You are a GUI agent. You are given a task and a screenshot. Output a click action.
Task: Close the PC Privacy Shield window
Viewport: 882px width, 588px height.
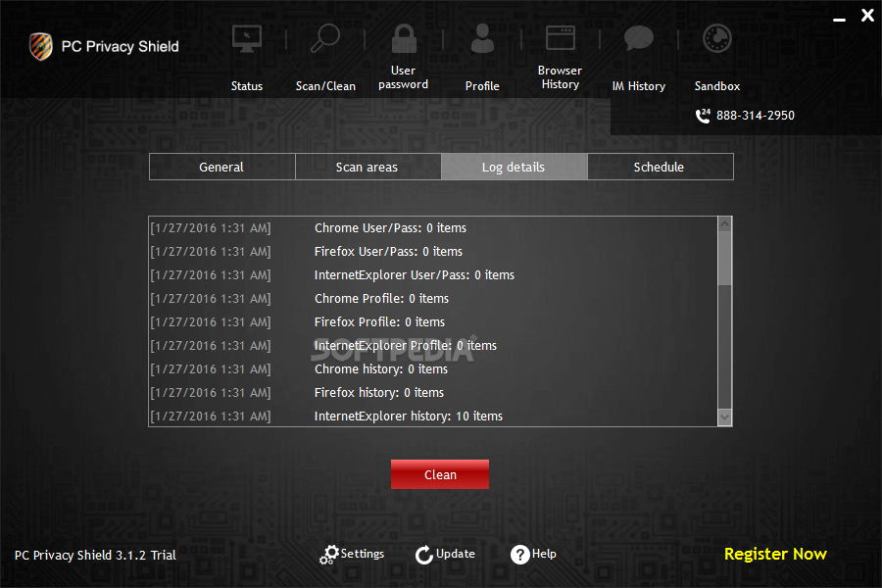point(867,16)
